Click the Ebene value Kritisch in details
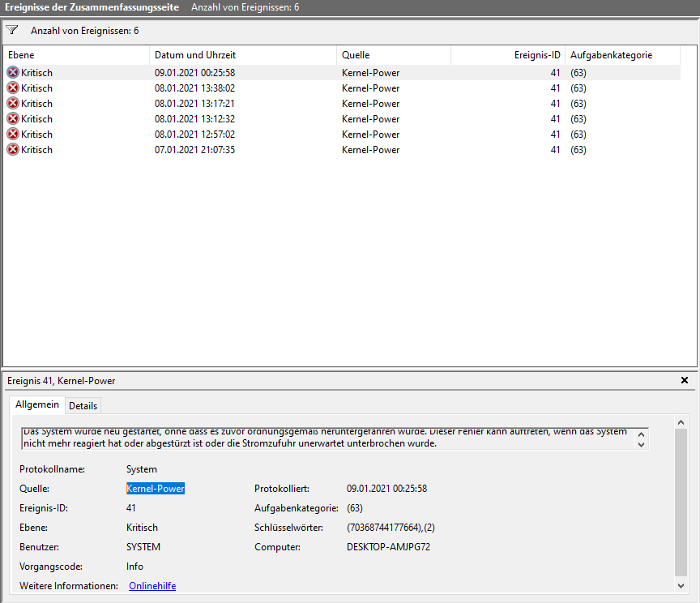Viewport: 700px width, 603px height. [x=142, y=528]
